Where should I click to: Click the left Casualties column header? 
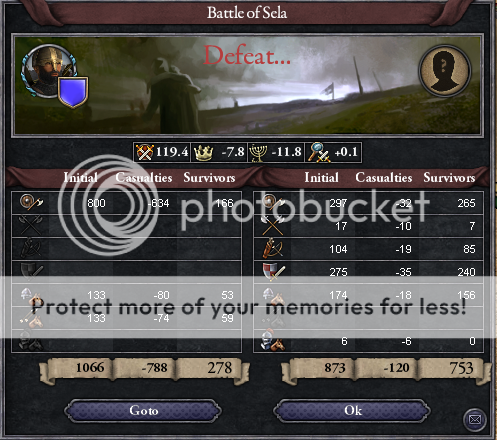click(x=144, y=178)
